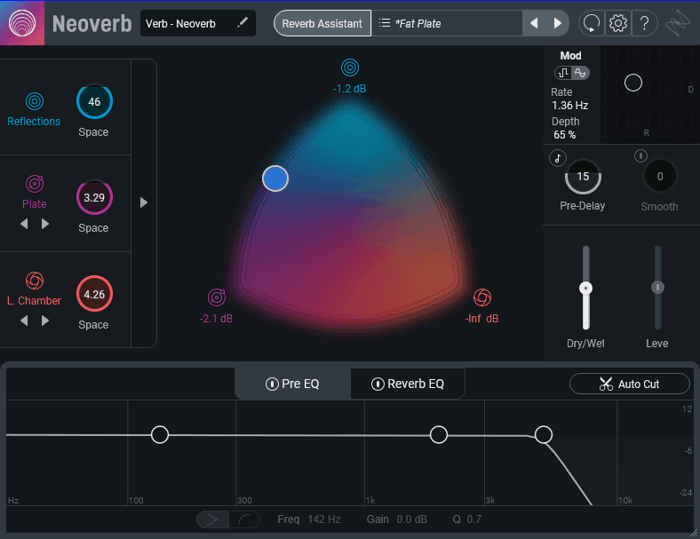Select the low-cut filter shape button
This screenshot has width=700, height=539.
click(x=212, y=519)
